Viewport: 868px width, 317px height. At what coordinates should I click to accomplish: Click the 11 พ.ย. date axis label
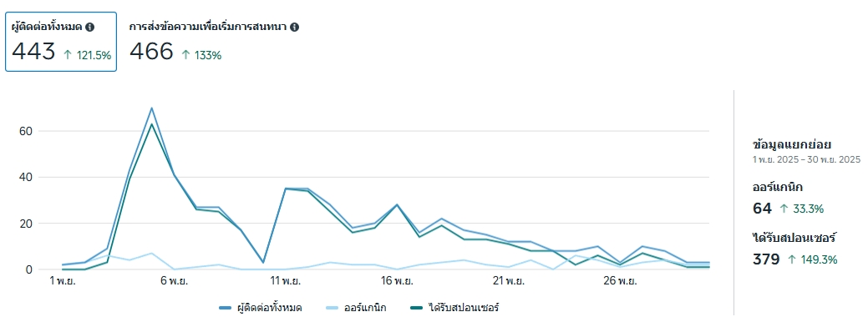click(285, 281)
